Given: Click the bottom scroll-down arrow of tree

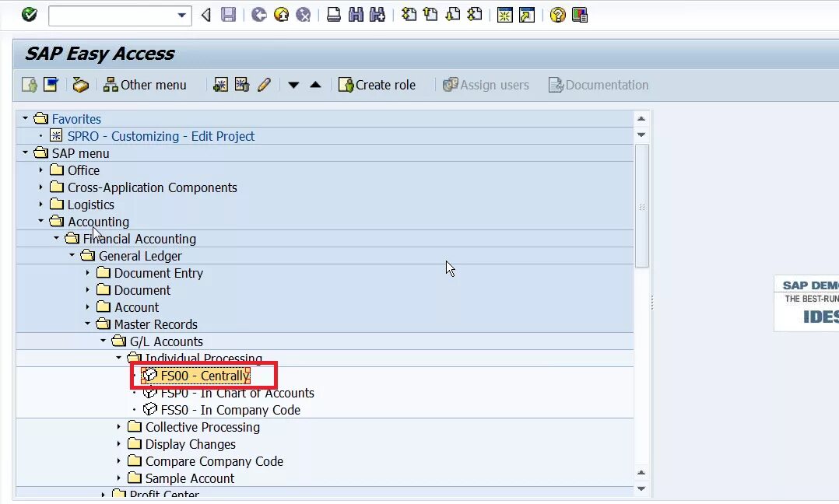Looking at the screenshot, I should pos(641,488).
